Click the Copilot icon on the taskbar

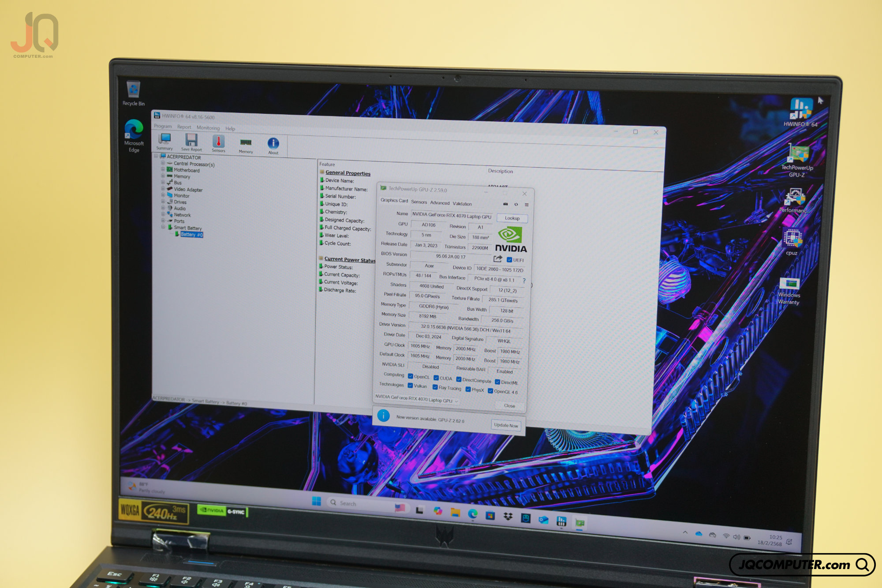[437, 510]
